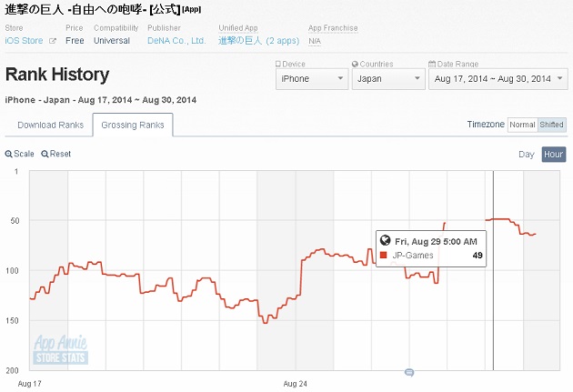Screen dimensions: 573x392
Task: Open the 進撃の巨人 (2 apps) unified app link
Action: pyautogui.click(x=258, y=41)
